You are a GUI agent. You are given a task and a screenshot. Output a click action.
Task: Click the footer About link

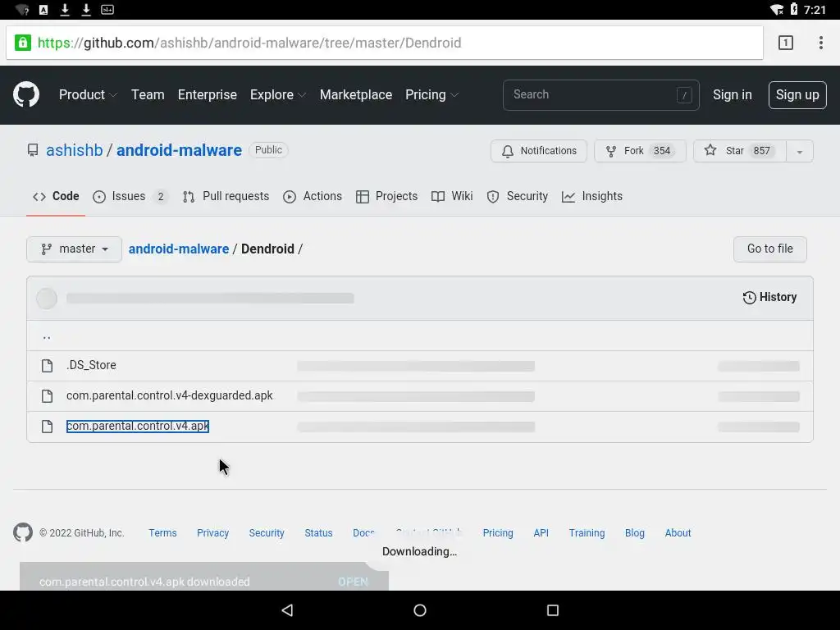[x=678, y=533]
